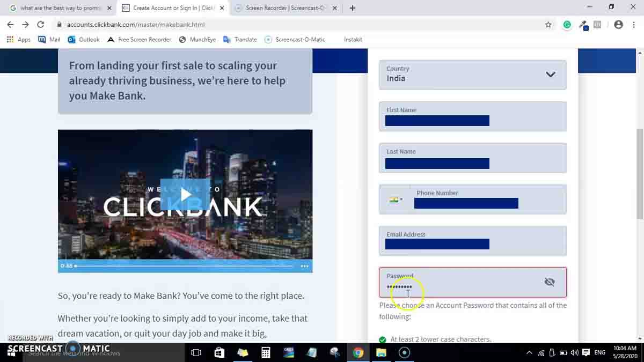
Task: Select the Create Account or Sign In tab
Action: [x=173, y=8]
